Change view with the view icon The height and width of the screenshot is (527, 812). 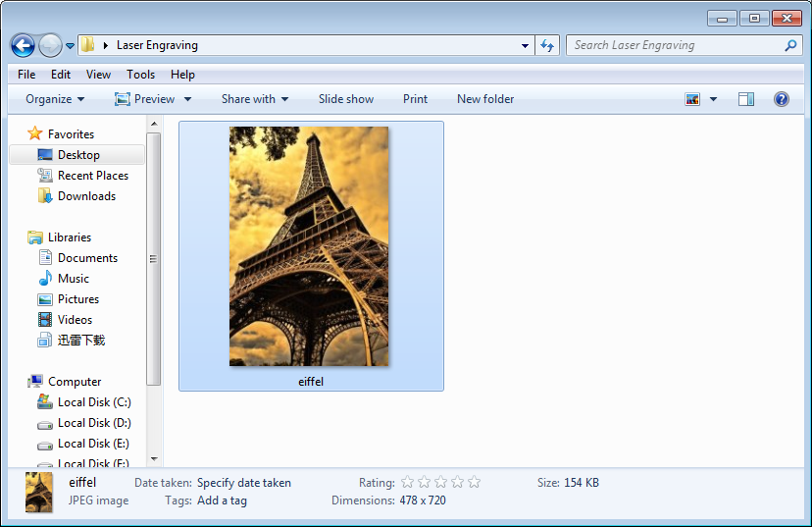point(692,99)
